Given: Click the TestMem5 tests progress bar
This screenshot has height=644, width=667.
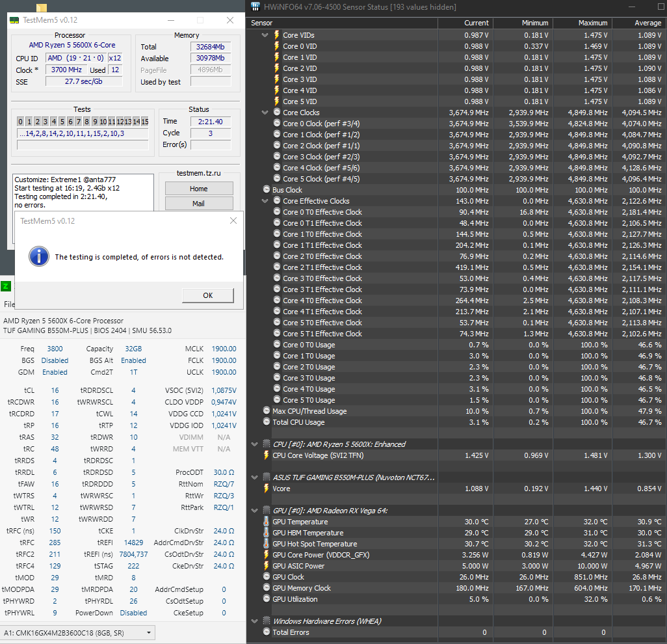Looking at the screenshot, I should (x=83, y=145).
